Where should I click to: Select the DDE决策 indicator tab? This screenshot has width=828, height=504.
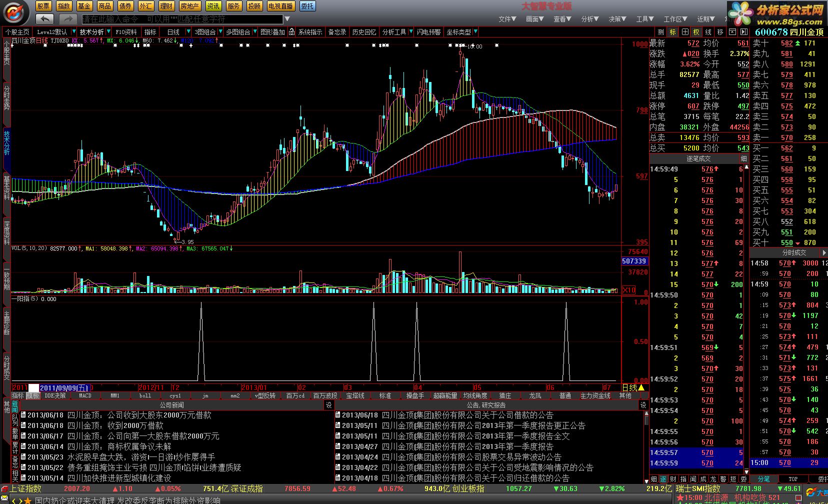click(55, 395)
